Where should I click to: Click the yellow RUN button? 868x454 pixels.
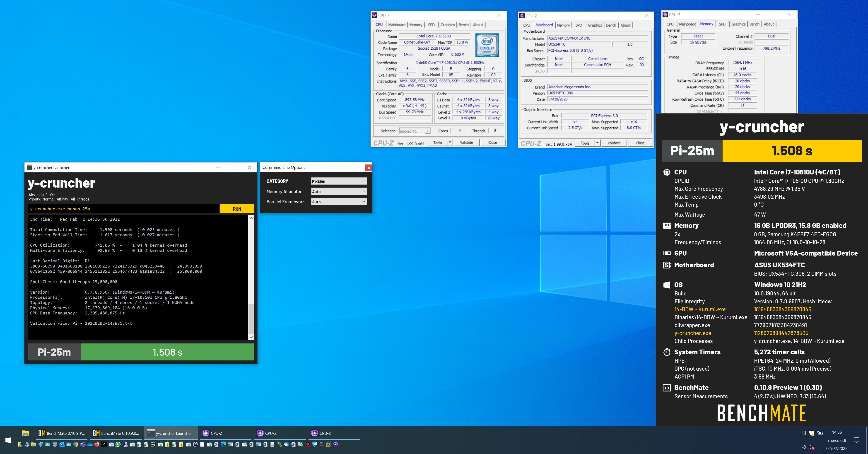coord(237,209)
